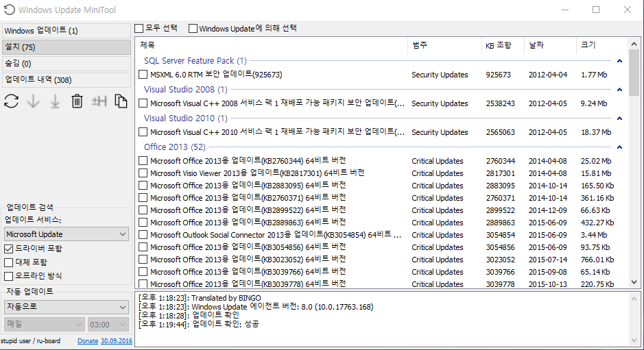Sort by the KB 조항 column header
Image resolution: width=644 pixels, height=350 pixels.
point(503,45)
